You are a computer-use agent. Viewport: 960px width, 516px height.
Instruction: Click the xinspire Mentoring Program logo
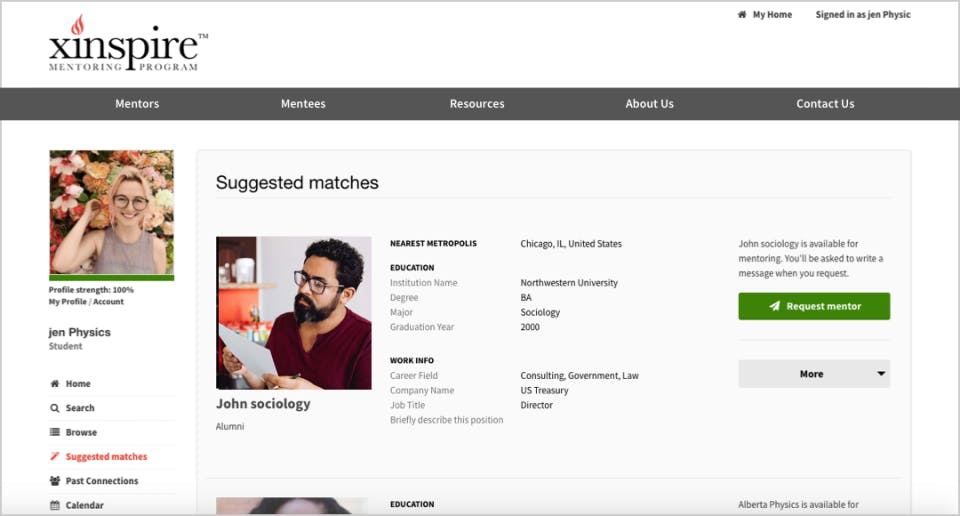128,43
